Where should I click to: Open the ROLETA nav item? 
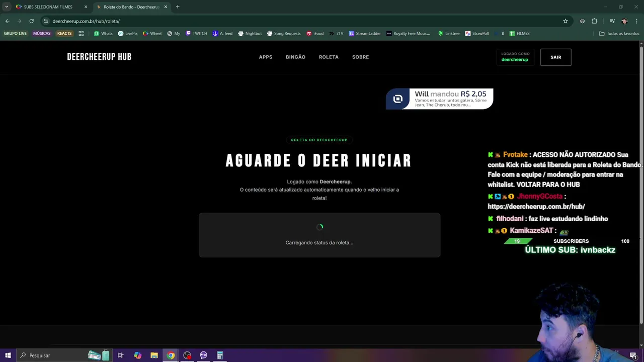tap(329, 57)
